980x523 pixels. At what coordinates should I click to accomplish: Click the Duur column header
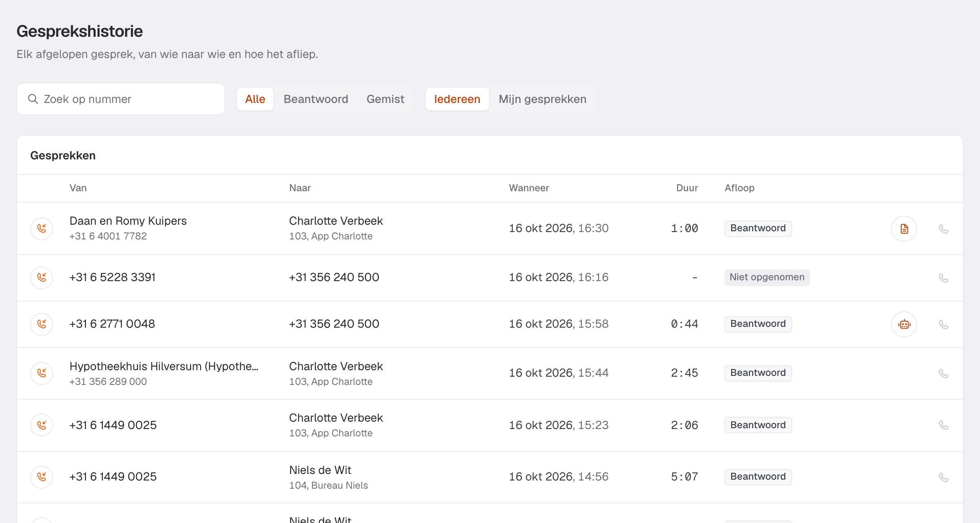coord(687,188)
